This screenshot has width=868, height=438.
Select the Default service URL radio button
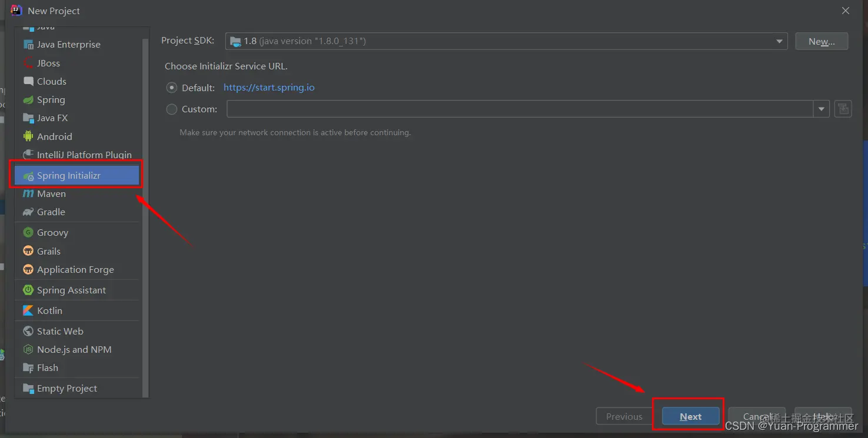coord(172,88)
